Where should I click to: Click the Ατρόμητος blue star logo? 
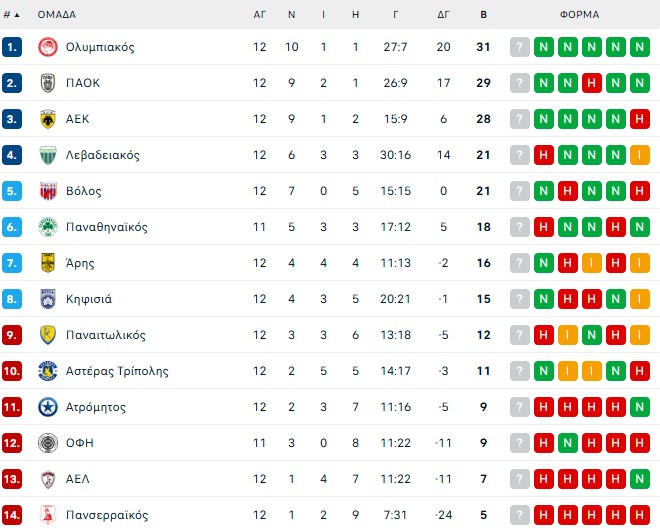pyautogui.click(x=46, y=407)
